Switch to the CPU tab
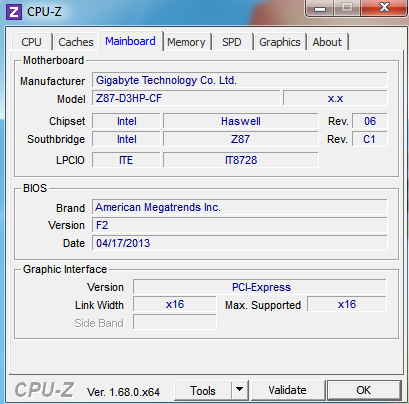The height and width of the screenshot is (404, 409). pyautogui.click(x=32, y=42)
